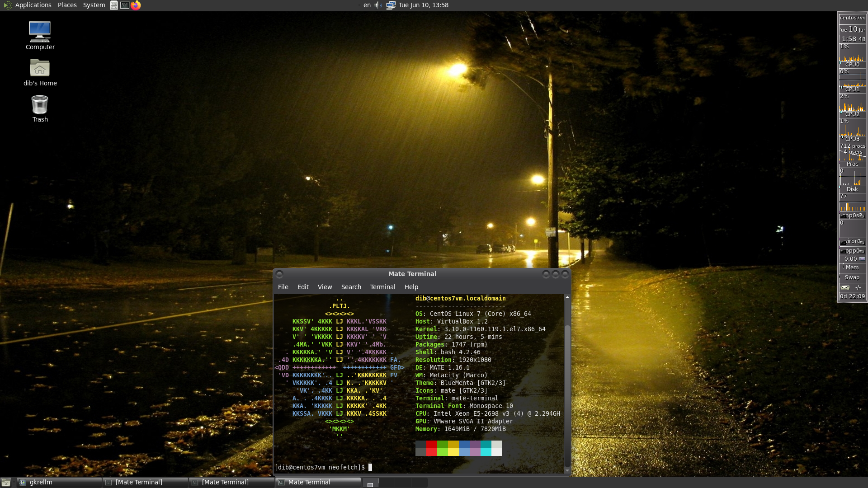Click the terminal scrollbar up arrow

(567, 297)
